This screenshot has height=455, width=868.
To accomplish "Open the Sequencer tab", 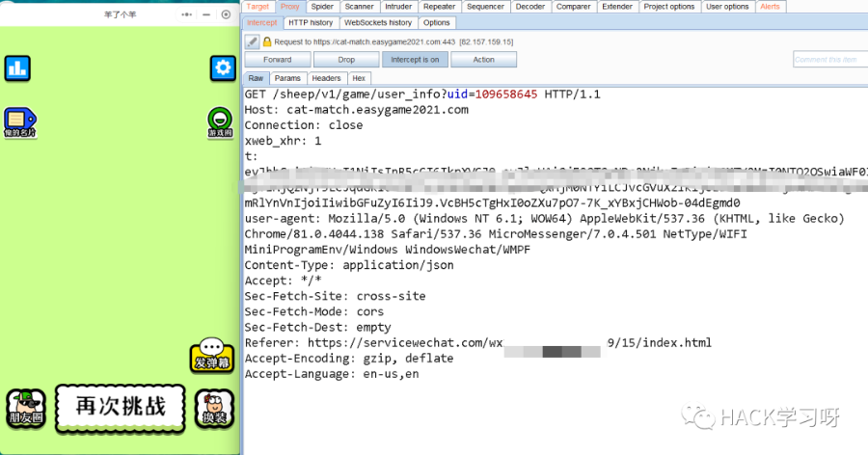I will [485, 7].
